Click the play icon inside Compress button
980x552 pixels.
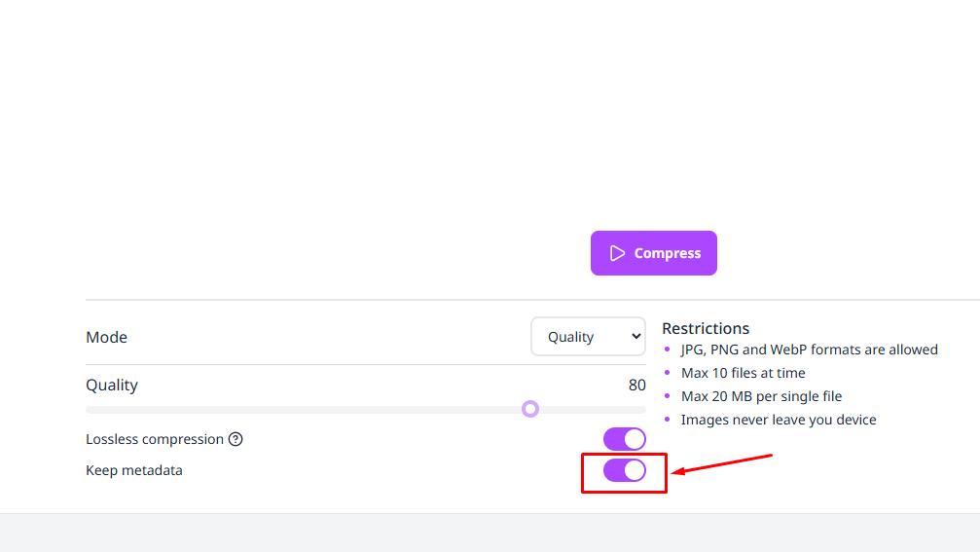pyautogui.click(x=617, y=253)
